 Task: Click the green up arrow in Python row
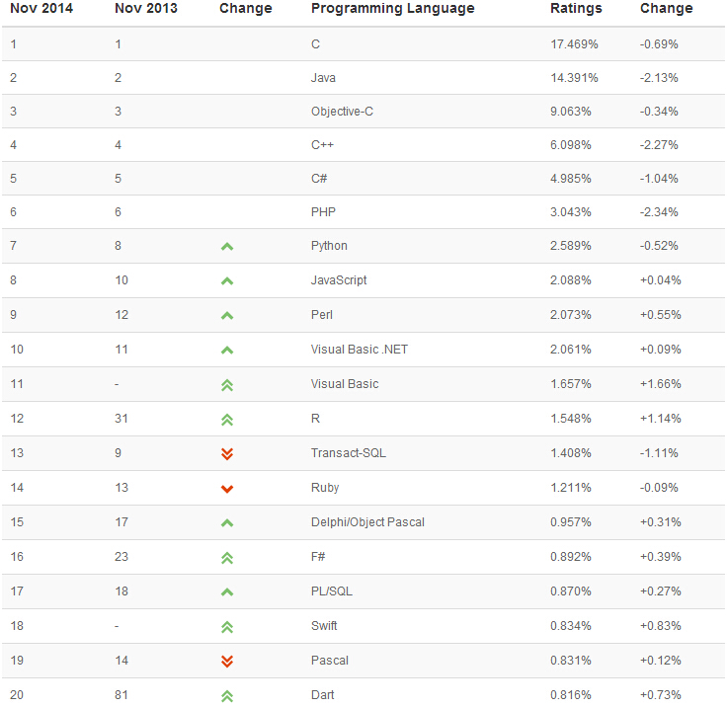(227, 246)
